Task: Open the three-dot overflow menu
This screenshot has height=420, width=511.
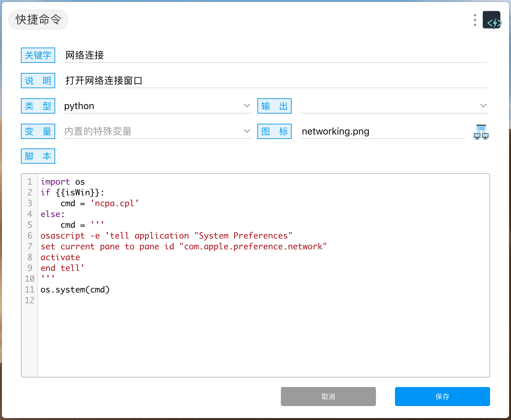Action: (x=475, y=20)
